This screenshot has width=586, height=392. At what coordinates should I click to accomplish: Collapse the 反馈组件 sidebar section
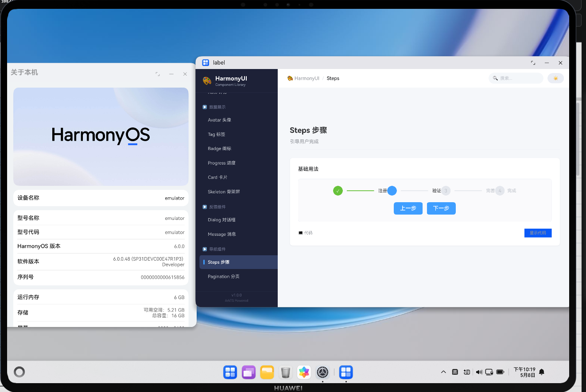[x=213, y=207]
